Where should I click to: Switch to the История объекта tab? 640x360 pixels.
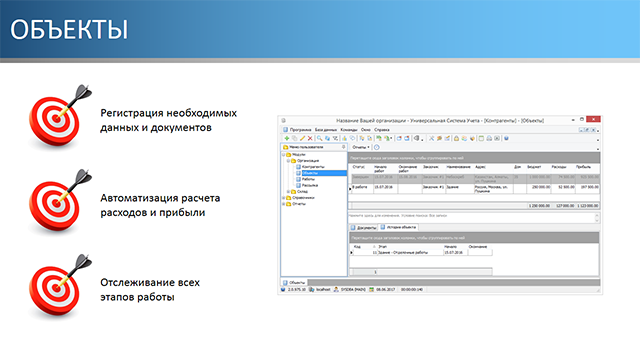(x=398, y=227)
